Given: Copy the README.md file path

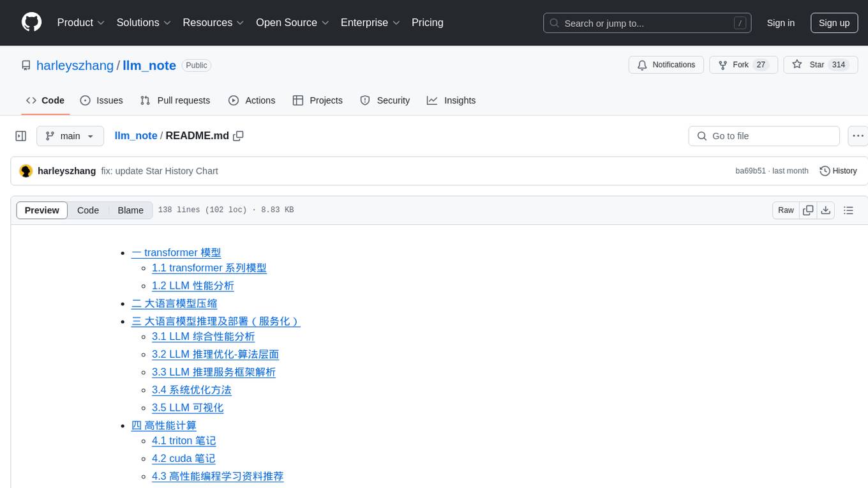Looking at the screenshot, I should [239, 136].
